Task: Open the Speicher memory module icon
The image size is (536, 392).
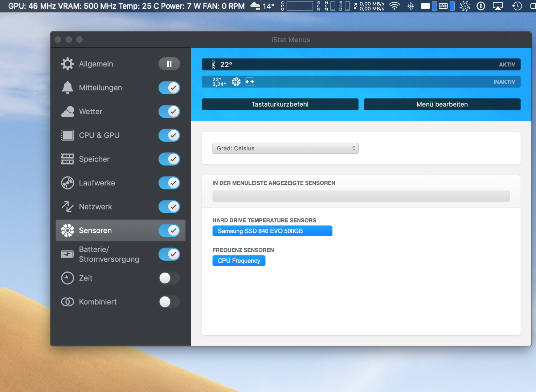Action: (67, 159)
